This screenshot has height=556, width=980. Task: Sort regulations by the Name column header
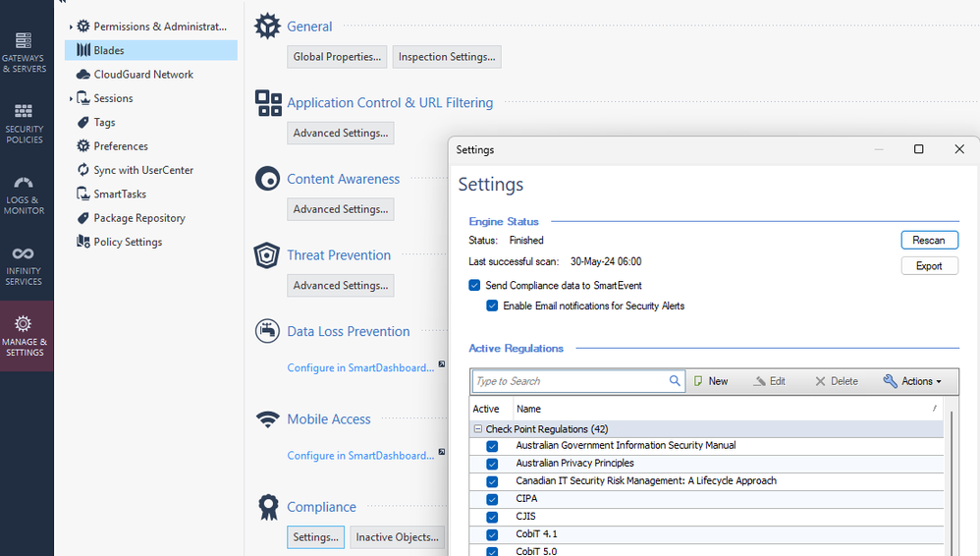tap(727, 409)
